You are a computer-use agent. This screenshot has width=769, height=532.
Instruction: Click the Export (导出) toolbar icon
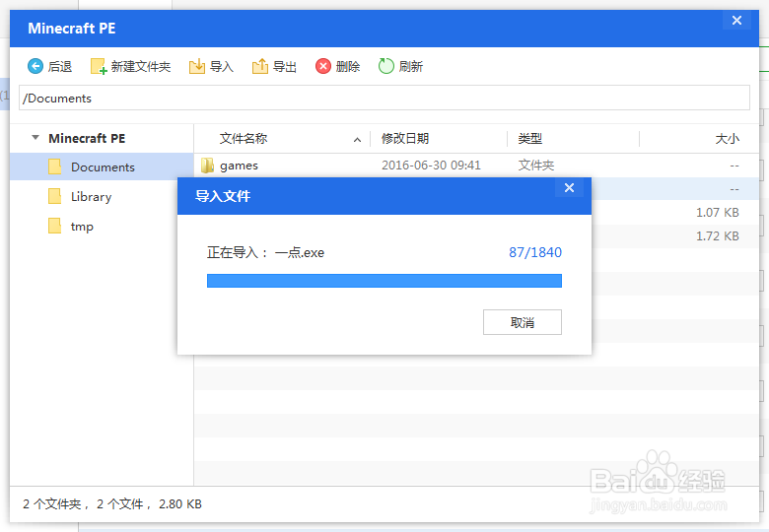click(x=260, y=66)
